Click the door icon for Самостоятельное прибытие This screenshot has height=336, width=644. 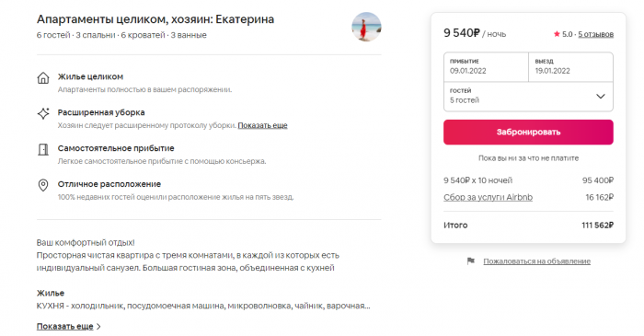pyautogui.click(x=43, y=149)
